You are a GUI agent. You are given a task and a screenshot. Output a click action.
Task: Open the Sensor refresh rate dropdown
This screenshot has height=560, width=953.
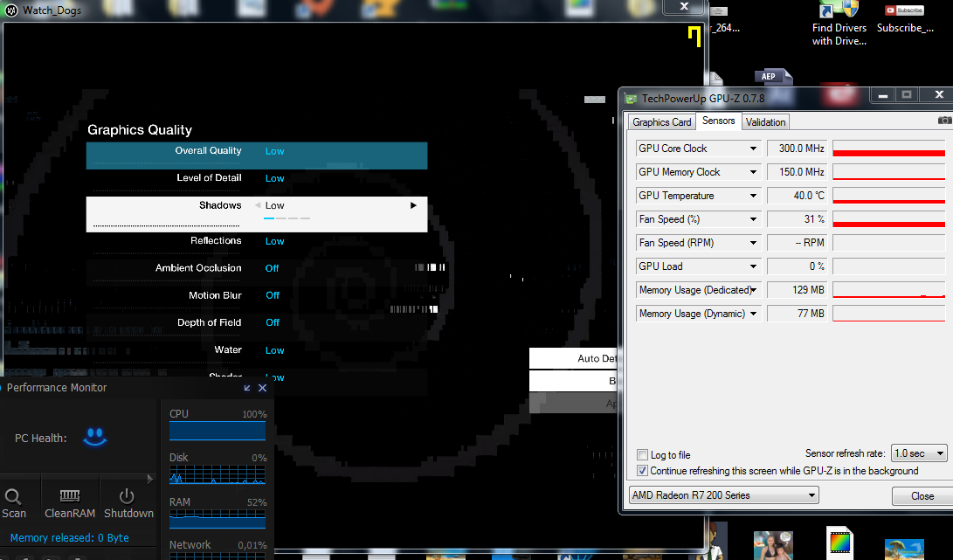pos(919,453)
